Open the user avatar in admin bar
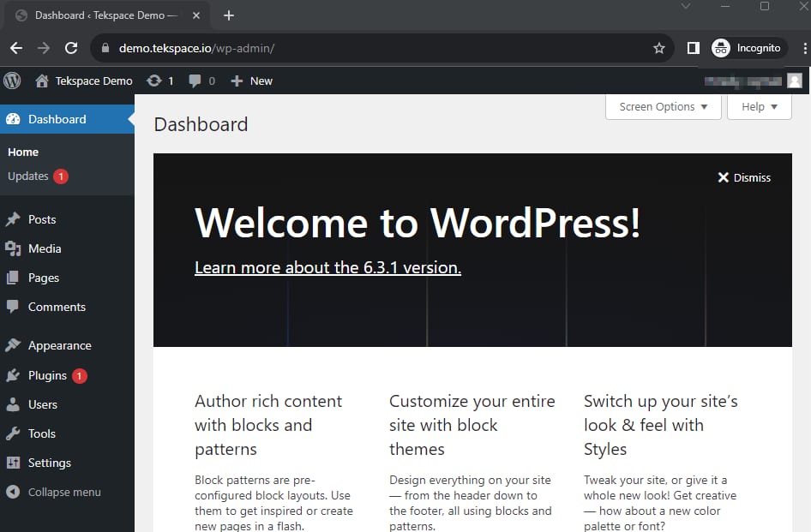This screenshot has width=811, height=532. [x=795, y=81]
